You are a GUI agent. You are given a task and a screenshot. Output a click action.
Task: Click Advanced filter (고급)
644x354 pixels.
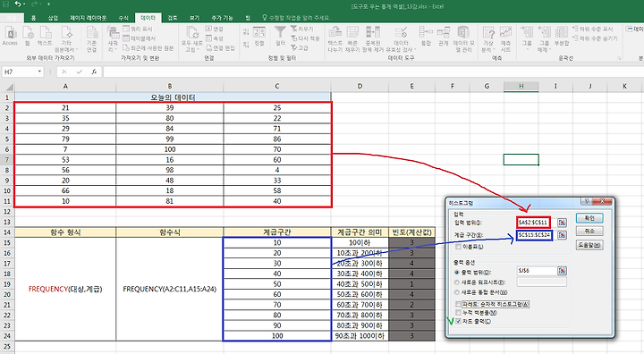[x=300, y=48]
